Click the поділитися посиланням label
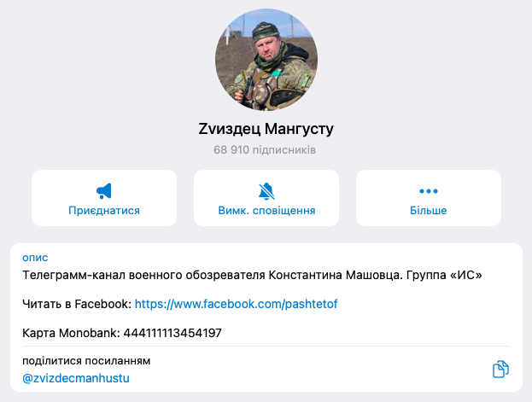 point(86,361)
